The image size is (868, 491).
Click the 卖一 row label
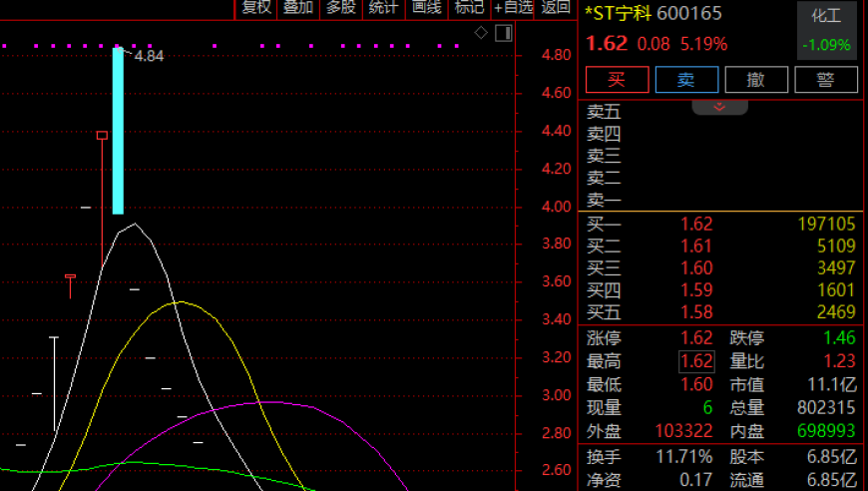(x=604, y=200)
